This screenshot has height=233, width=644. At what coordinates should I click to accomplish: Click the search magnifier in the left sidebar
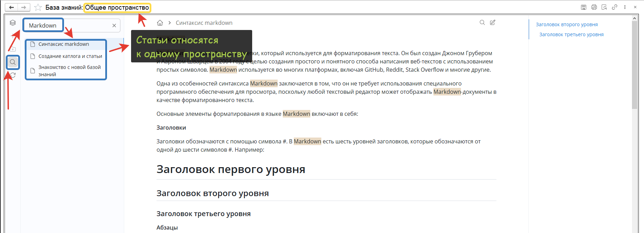pos(13,62)
